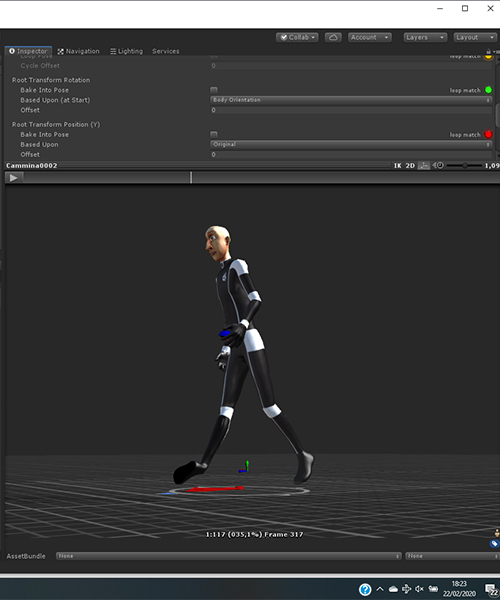Click the inspector lock icon
Screen dimensions: 500x600
(x=489, y=51)
